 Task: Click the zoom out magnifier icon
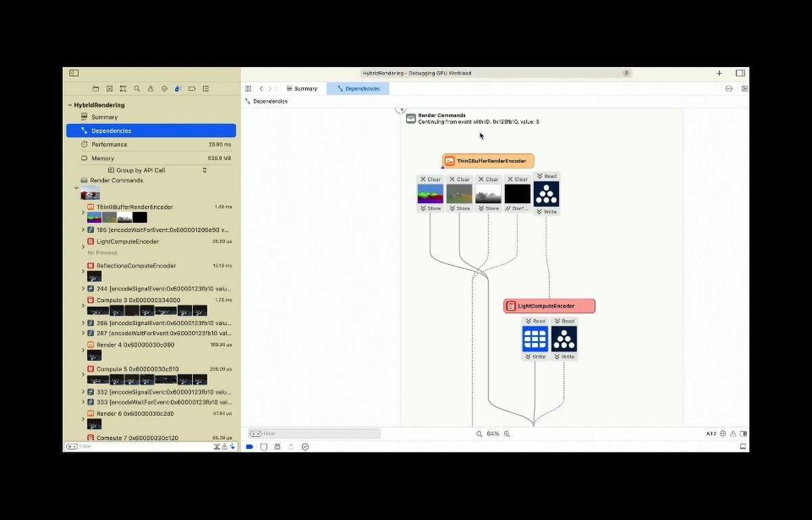(479, 434)
